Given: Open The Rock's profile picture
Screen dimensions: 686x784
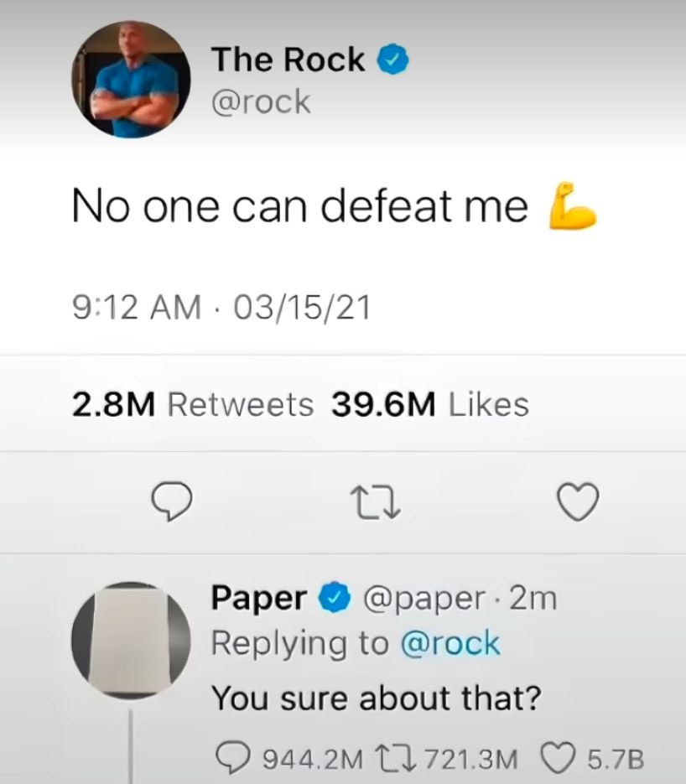Looking at the screenshot, I should [131, 80].
